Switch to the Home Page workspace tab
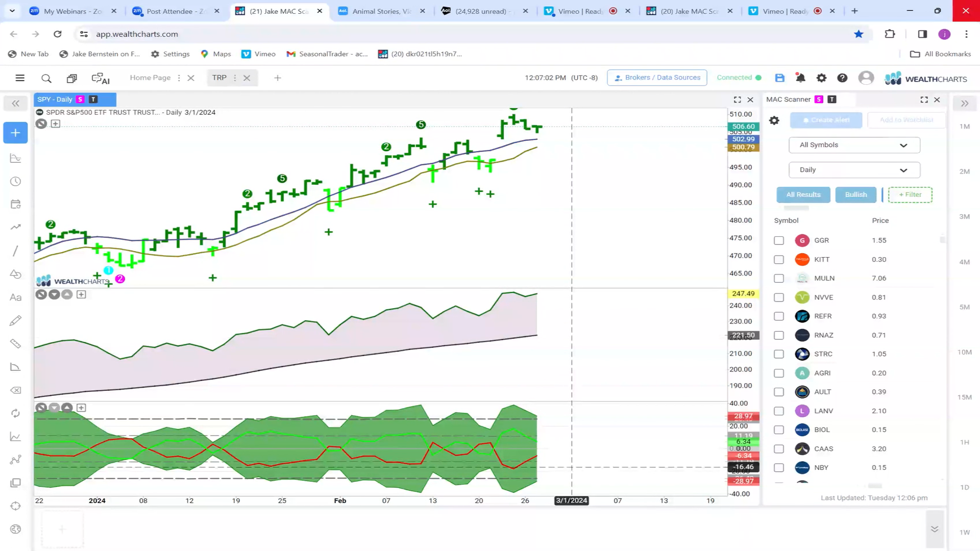 click(150, 78)
